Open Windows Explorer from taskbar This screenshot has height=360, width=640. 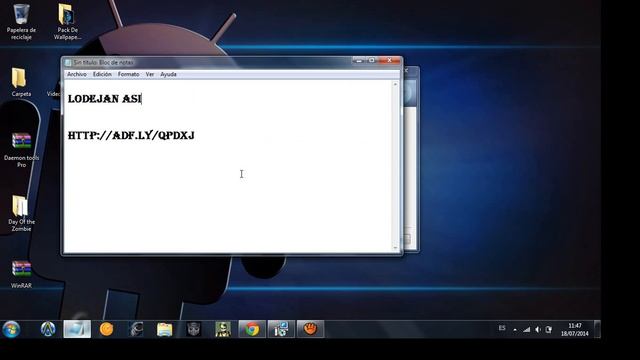tap(165, 329)
